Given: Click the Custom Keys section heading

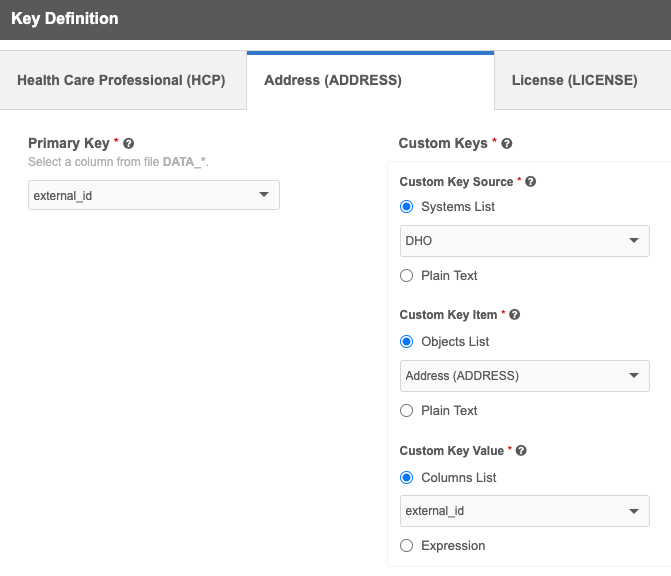Looking at the screenshot, I should [443, 144].
